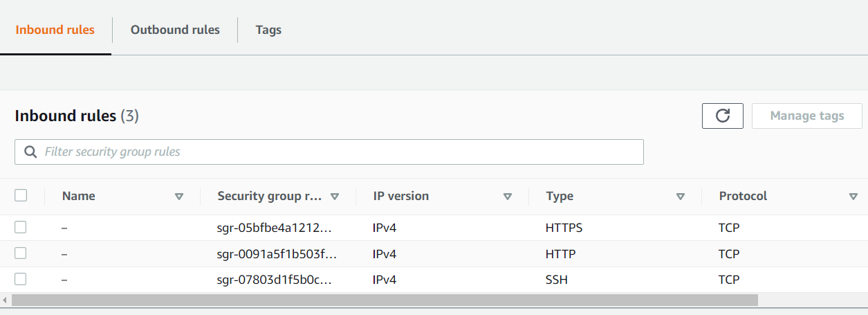Sort by Name column arrow
Screen dimensions: 868x315
[x=179, y=197]
